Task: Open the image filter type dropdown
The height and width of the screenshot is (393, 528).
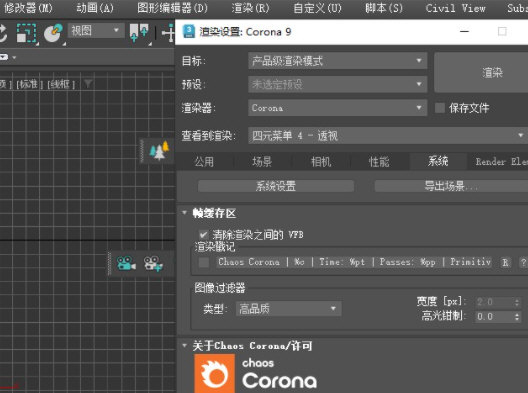Action: (289, 309)
